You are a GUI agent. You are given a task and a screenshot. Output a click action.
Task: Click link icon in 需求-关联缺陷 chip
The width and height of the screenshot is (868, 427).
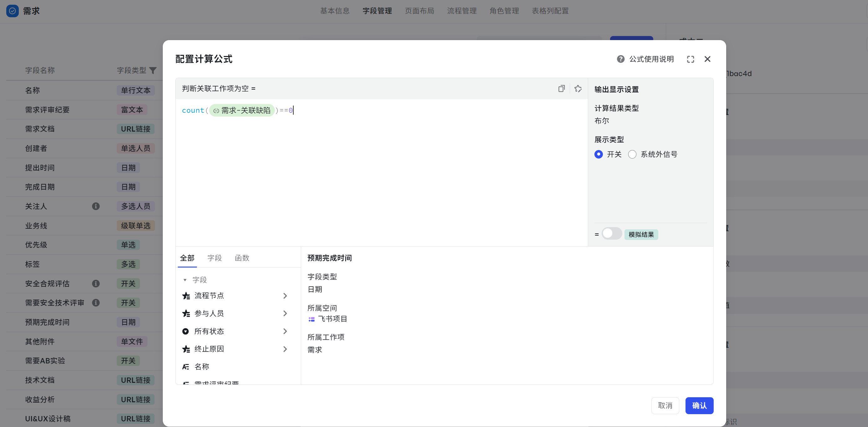point(216,111)
